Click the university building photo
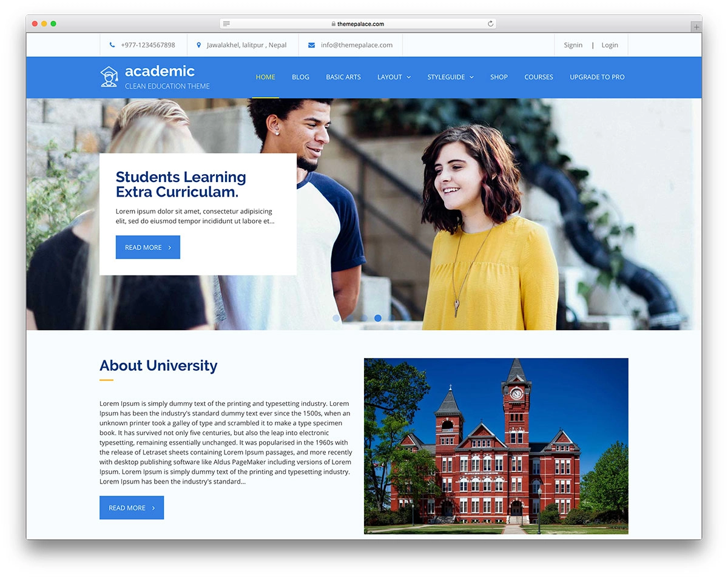 click(x=496, y=445)
